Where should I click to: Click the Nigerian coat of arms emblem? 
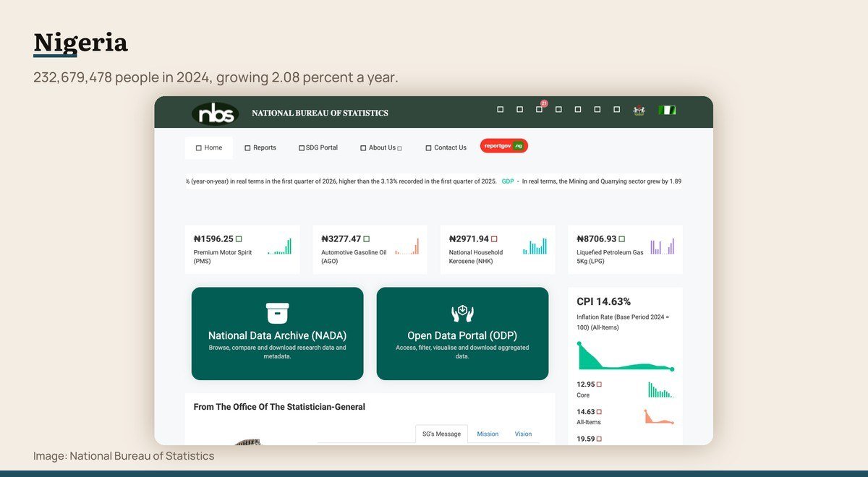[x=639, y=110]
